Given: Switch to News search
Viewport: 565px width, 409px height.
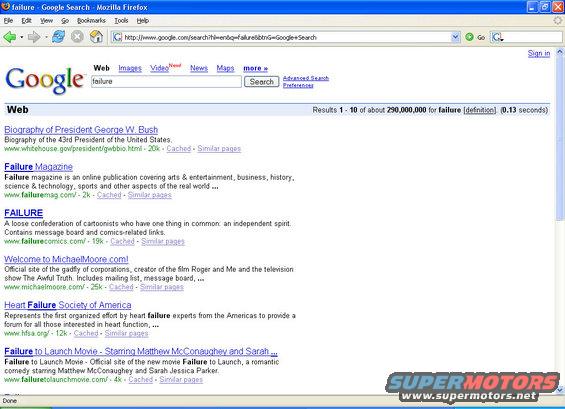Looking at the screenshot, I should 199,68.
